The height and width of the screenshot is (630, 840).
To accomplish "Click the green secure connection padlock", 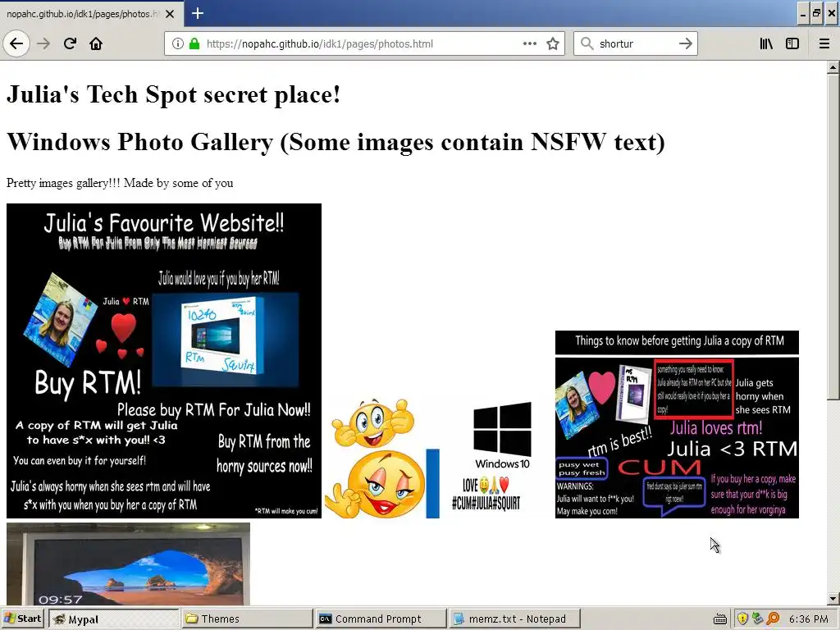I will [x=194, y=43].
